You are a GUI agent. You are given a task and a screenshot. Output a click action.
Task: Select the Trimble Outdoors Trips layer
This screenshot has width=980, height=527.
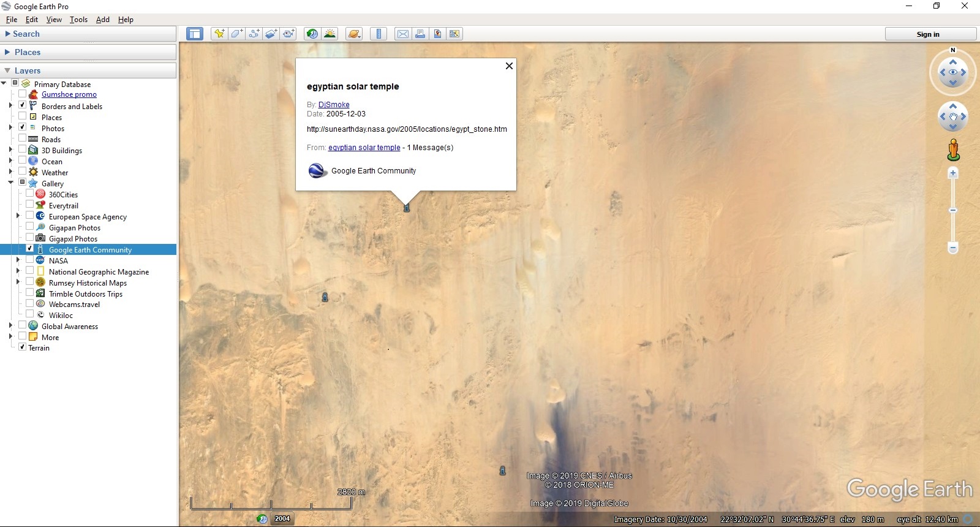pos(86,294)
